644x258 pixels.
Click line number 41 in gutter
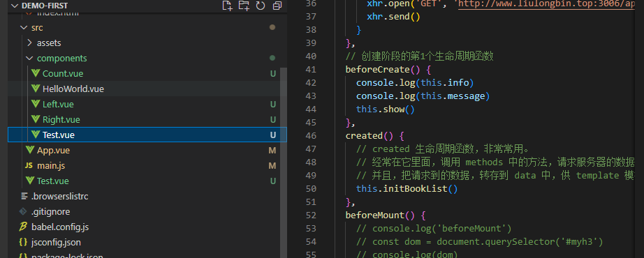[x=312, y=70]
